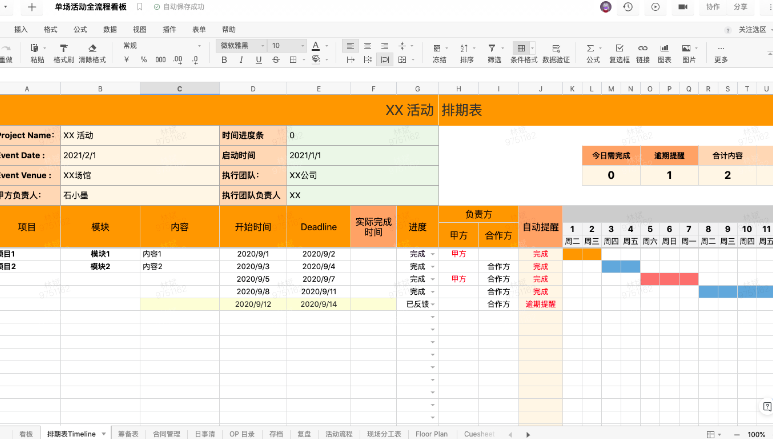Align text center

coord(367,46)
